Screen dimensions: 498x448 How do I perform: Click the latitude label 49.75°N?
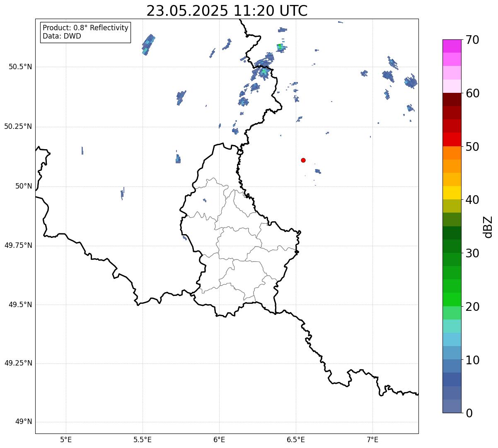point(18,245)
